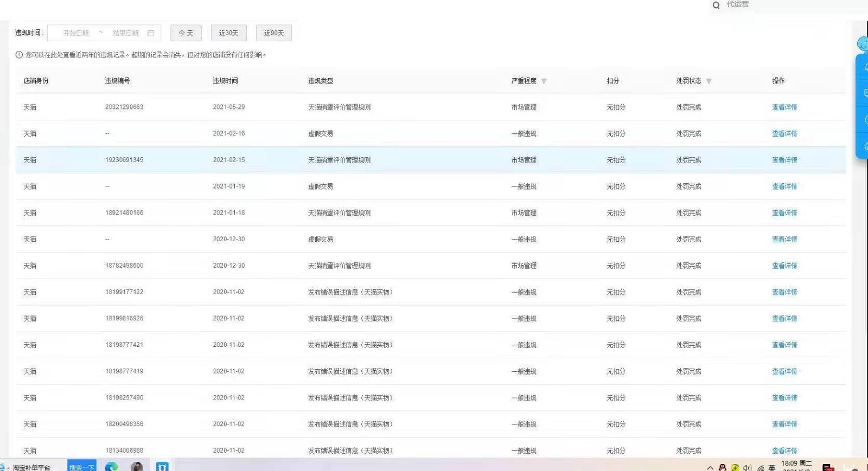Select the 2021-01-18 date cell
The height and width of the screenshot is (471, 868).
(229, 213)
